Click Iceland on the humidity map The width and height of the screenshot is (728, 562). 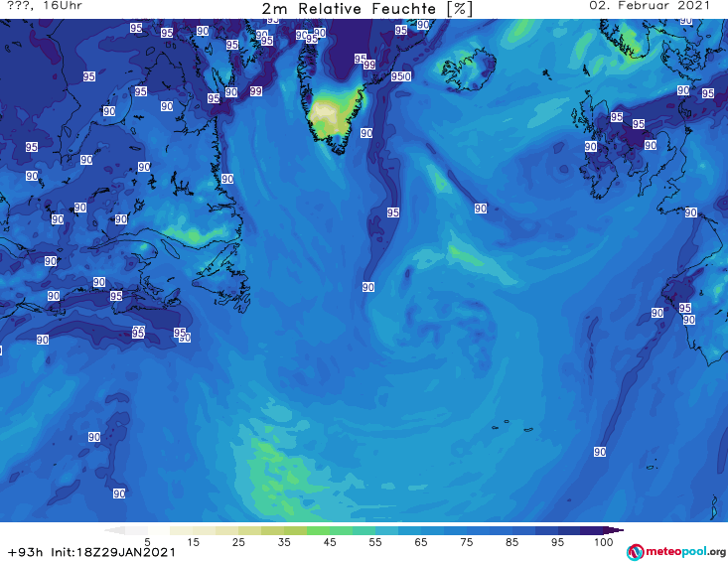pyautogui.click(x=468, y=70)
